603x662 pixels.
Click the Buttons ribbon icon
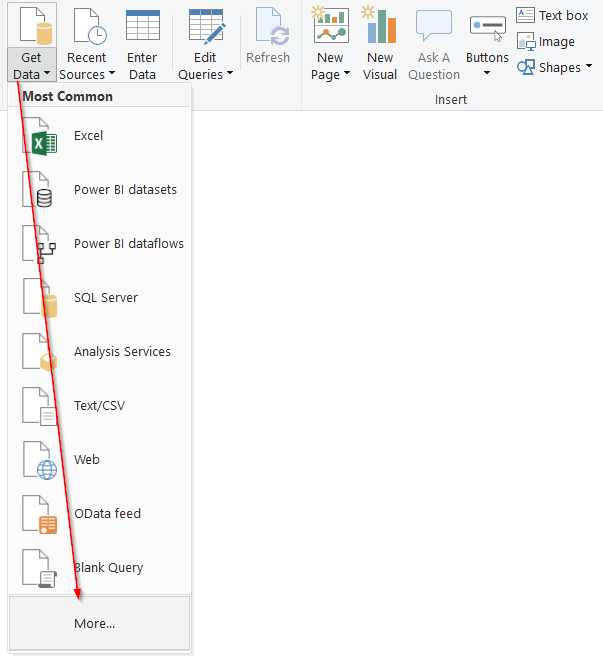[x=488, y=28]
